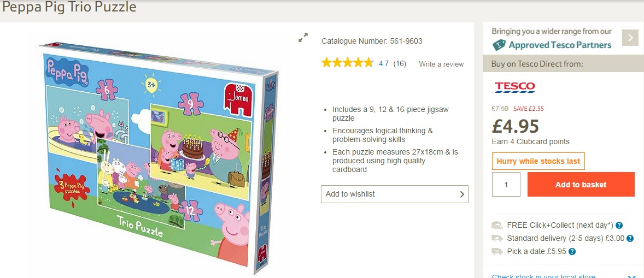Viewport: 644px width, 278px height.
Task: Click the quantity input field
Action: pos(506,185)
